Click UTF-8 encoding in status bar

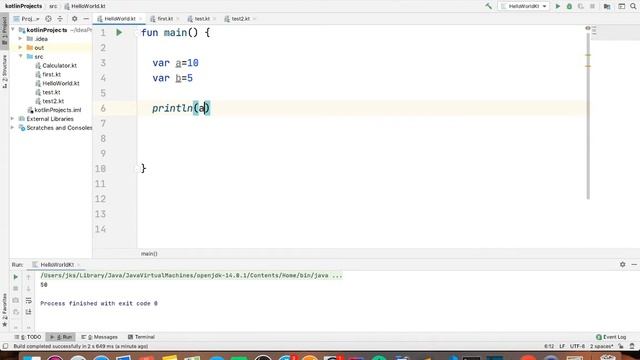point(577,346)
